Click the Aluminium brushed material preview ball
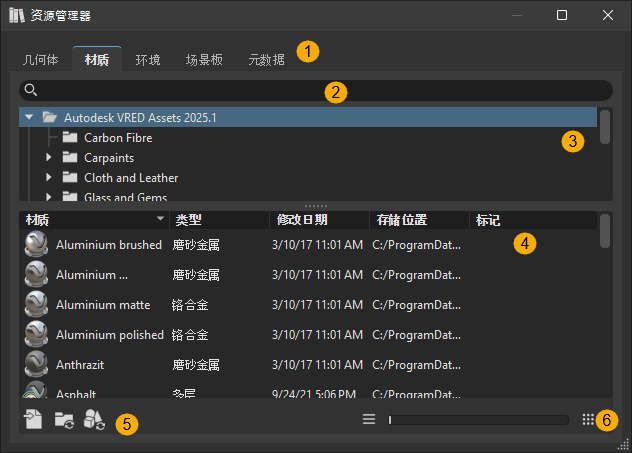The width and height of the screenshot is (632, 453). (36, 244)
